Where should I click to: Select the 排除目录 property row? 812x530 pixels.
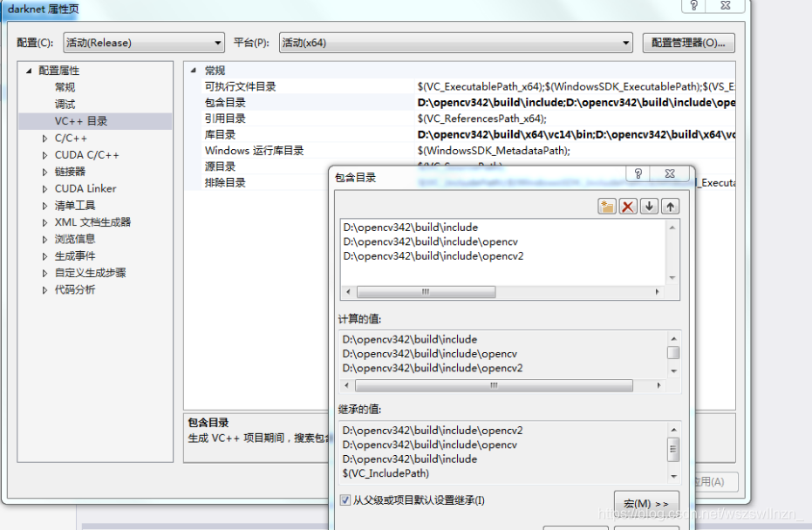coord(264,183)
